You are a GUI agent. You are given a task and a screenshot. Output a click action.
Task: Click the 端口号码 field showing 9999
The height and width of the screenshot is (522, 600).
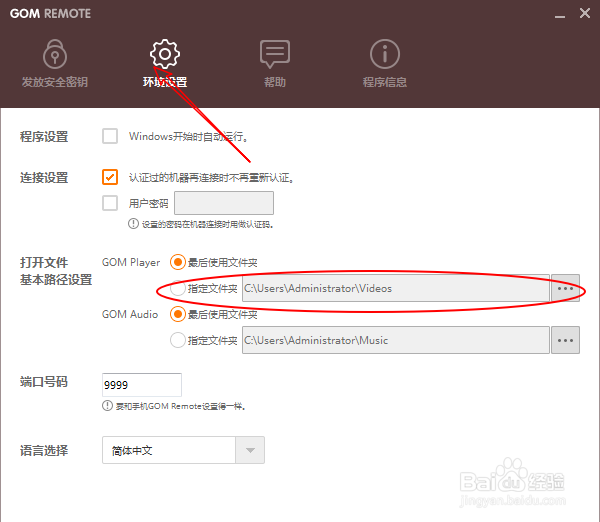tap(142, 385)
